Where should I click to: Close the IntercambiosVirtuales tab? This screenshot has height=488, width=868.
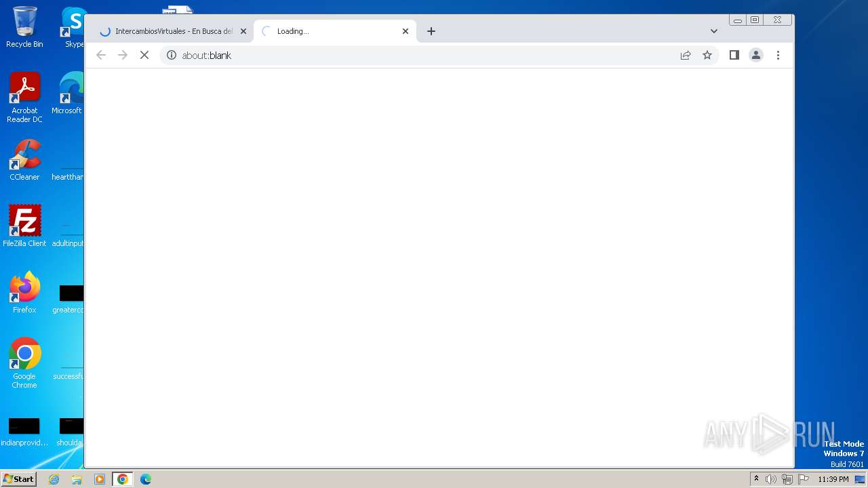tap(243, 31)
